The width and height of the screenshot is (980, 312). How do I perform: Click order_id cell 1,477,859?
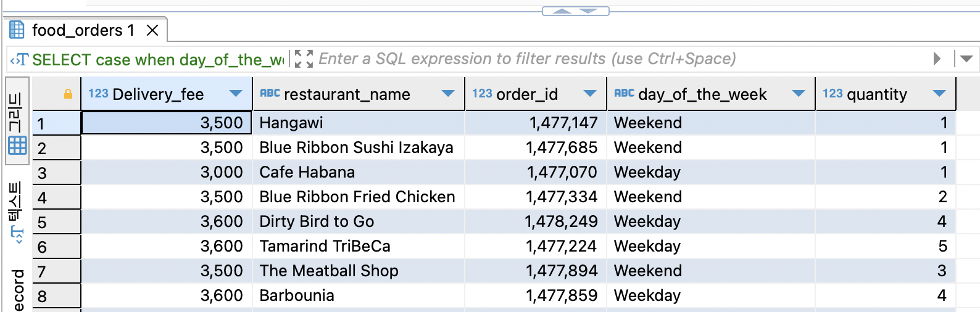coord(536,295)
